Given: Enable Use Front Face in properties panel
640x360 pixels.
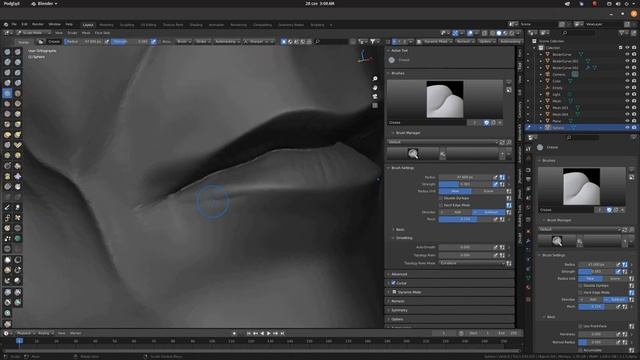Looking at the screenshot, I should coord(581,327).
